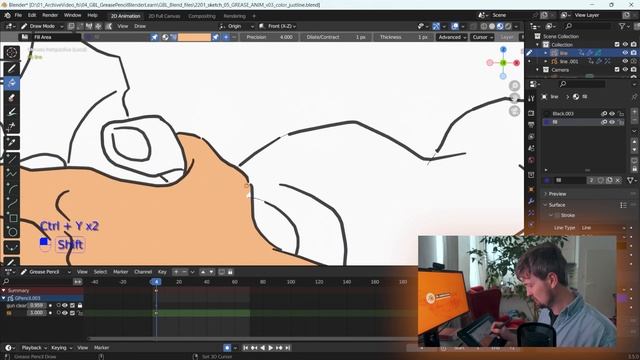Image resolution: width=640 pixels, height=360 pixels.
Task: Click the Z axis on the navigation gizmo
Action: click(503, 49)
